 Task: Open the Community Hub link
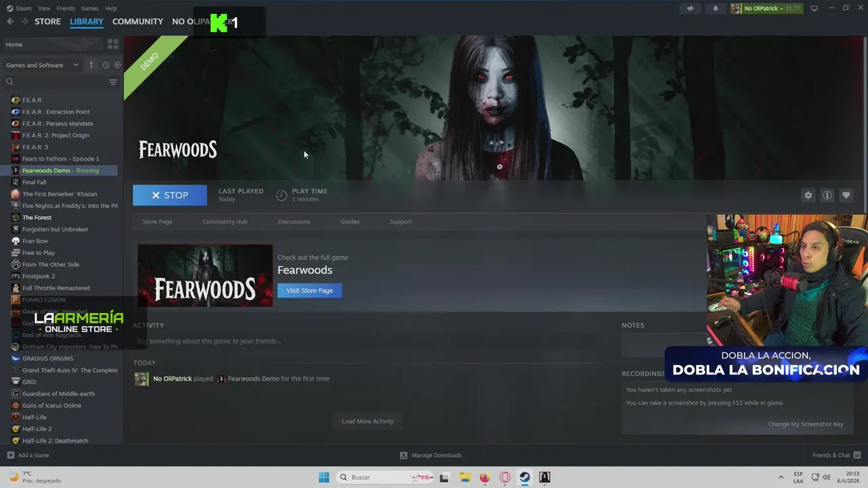pos(225,222)
